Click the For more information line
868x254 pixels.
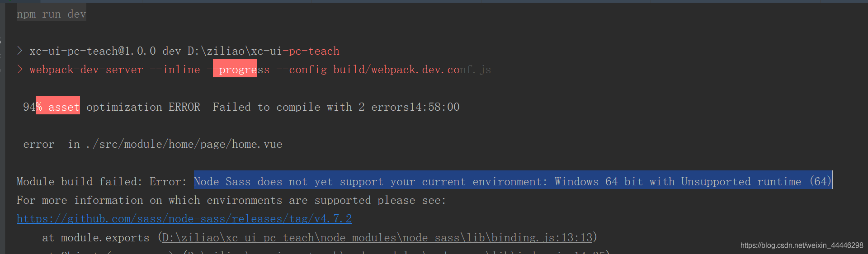[231, 200]
